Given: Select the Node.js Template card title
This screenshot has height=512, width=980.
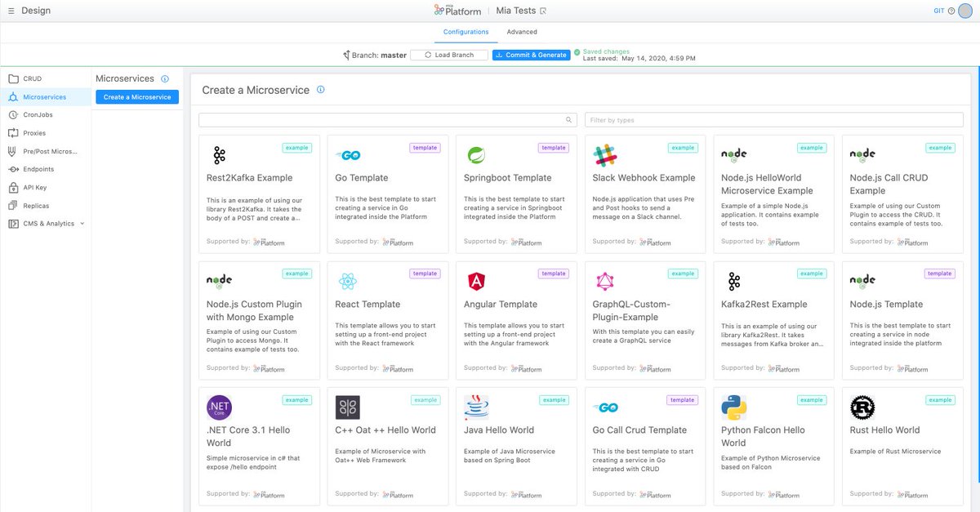Looking at the screenshot, I should [x=886, y=304].
